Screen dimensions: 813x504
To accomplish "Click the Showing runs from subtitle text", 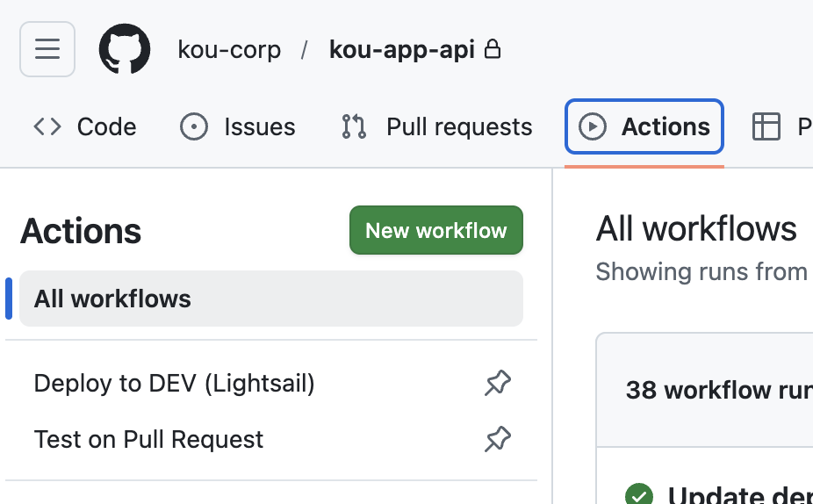I will click(x=701, y=271).
